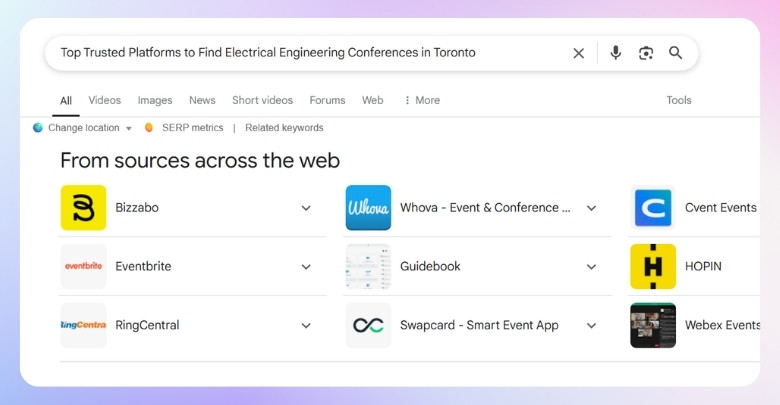Image resolution: width=780 pixels, height=405 pixels.
Task: Switch to the Forums tab
Action: coord(327,100)
